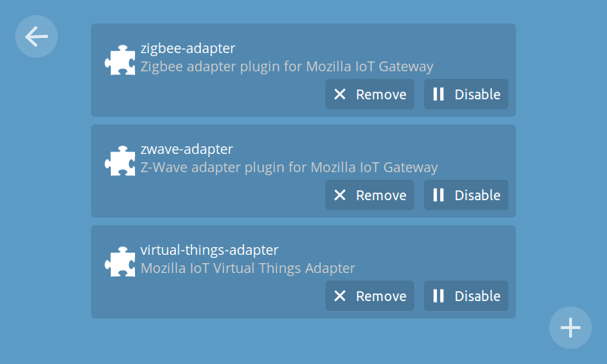
Task: Select the virtual-things-adapter title text
Action: [209, 250]
